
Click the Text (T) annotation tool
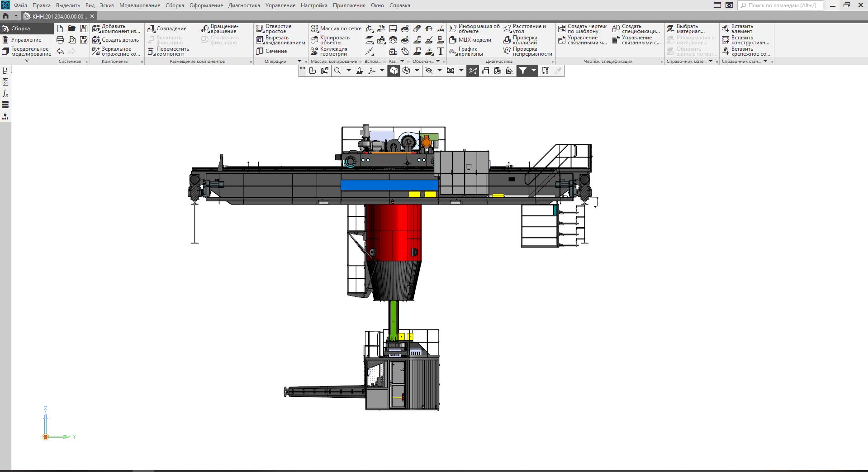coord(441,52)
